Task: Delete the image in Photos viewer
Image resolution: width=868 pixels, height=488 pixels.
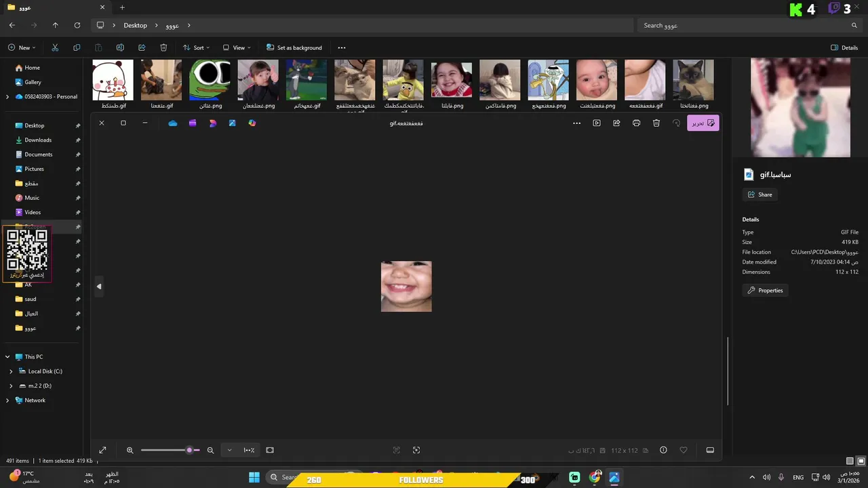Action: (656, 123)
